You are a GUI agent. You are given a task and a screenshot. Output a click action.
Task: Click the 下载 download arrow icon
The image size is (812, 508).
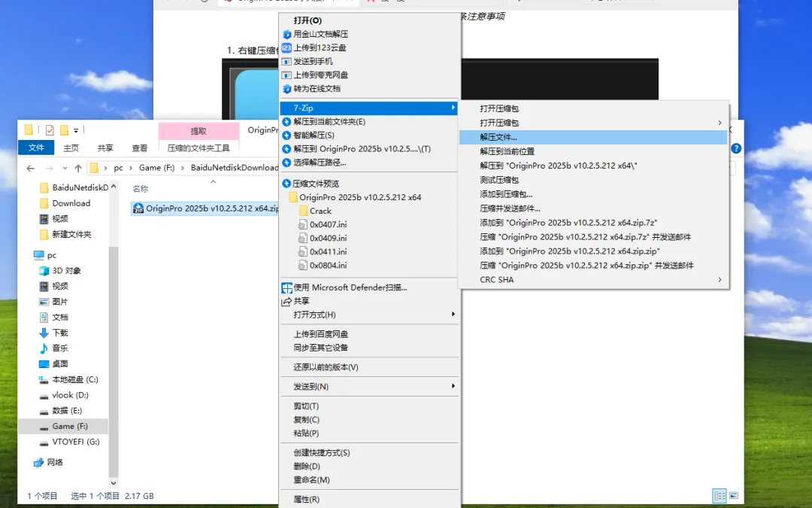pos(44,333)
